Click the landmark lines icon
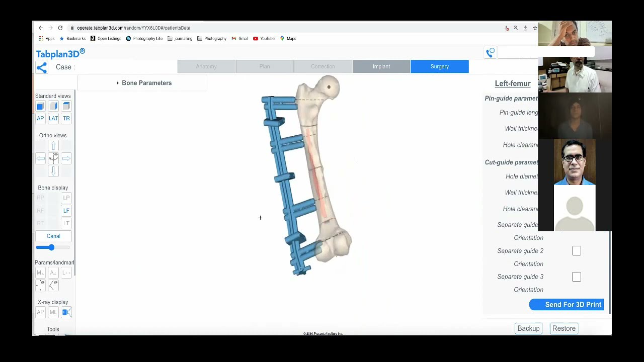This screenshot has height=362, width=644. (53, 285)
